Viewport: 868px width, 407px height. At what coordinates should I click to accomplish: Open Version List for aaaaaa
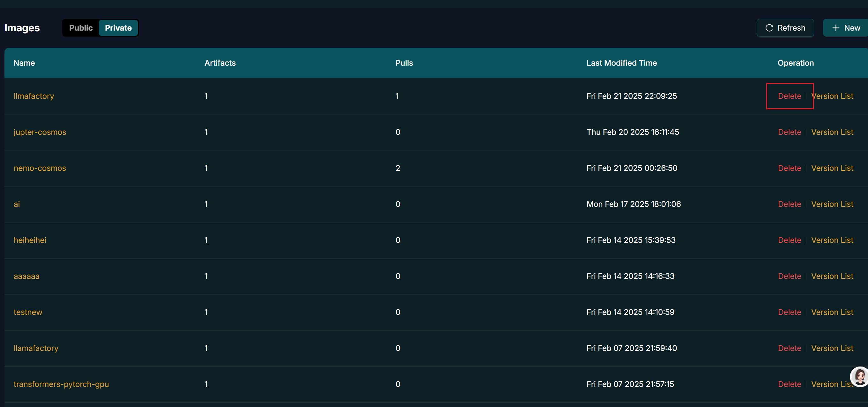[832, 276]
